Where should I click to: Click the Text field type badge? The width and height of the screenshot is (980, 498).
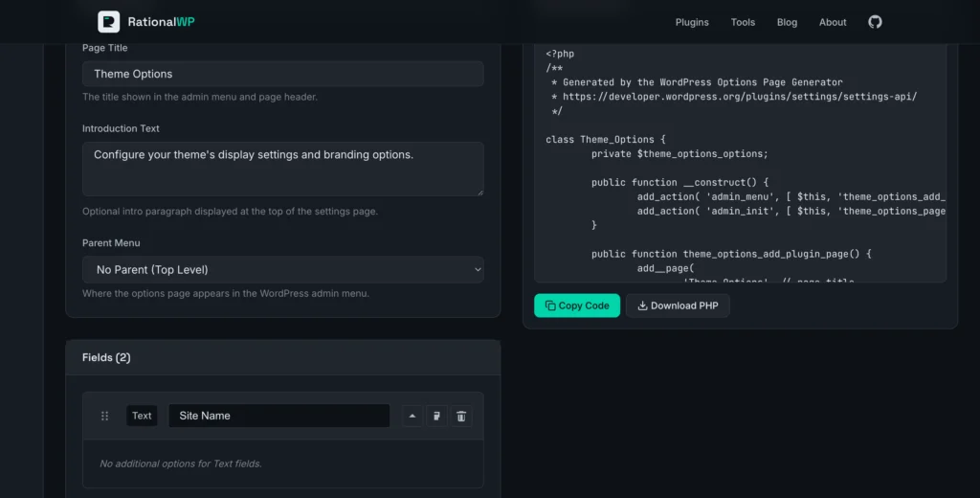[x=142, y=416]
